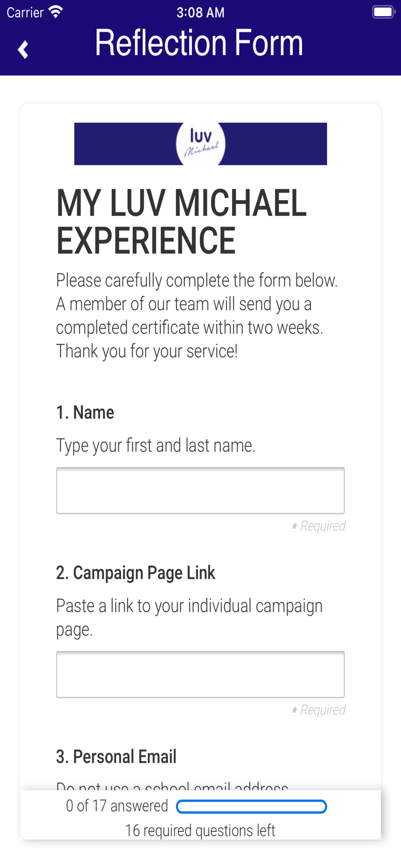Viewport: 401px width, 868px height.
Task: Tap the 'Type your first and last name' hint
Action: tap(156, 445)
